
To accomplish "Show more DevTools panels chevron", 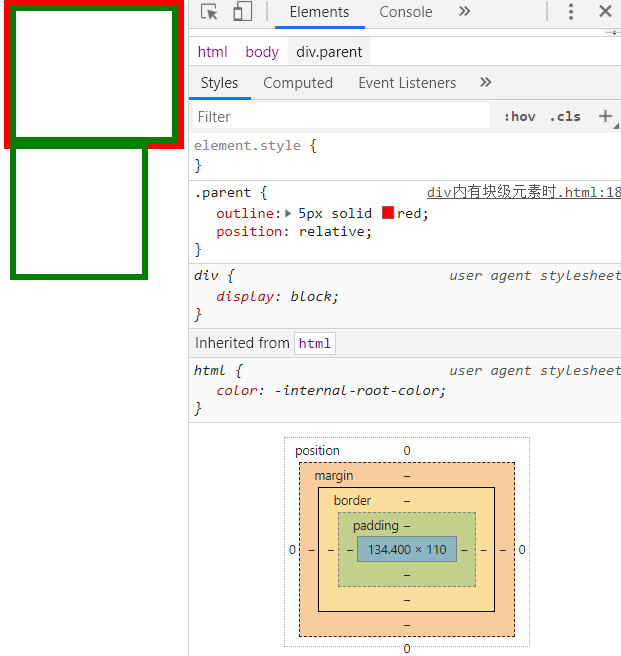I will click(464, 11).
